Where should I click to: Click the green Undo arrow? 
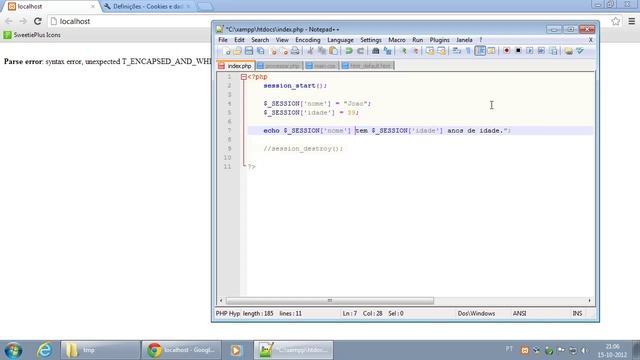(349, 51)
